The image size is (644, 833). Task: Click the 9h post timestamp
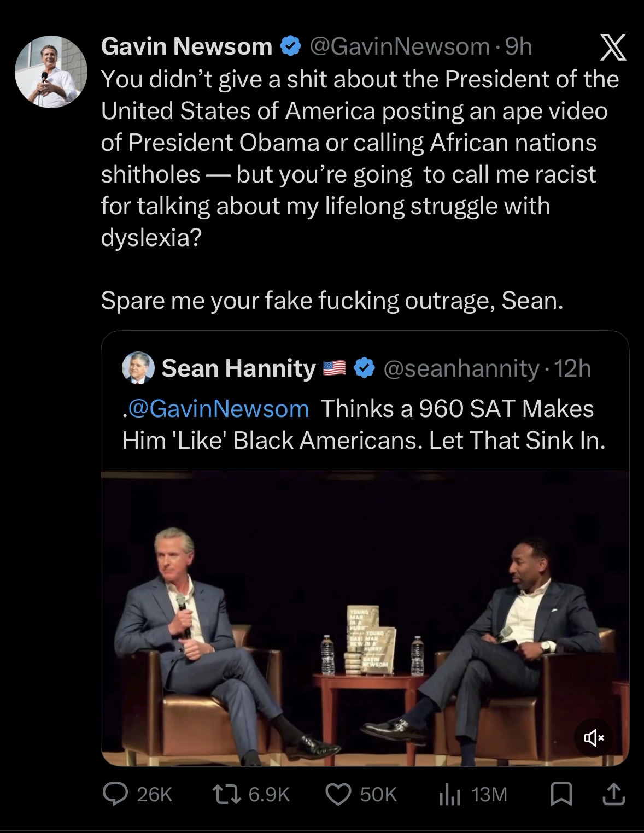(519, 47)
